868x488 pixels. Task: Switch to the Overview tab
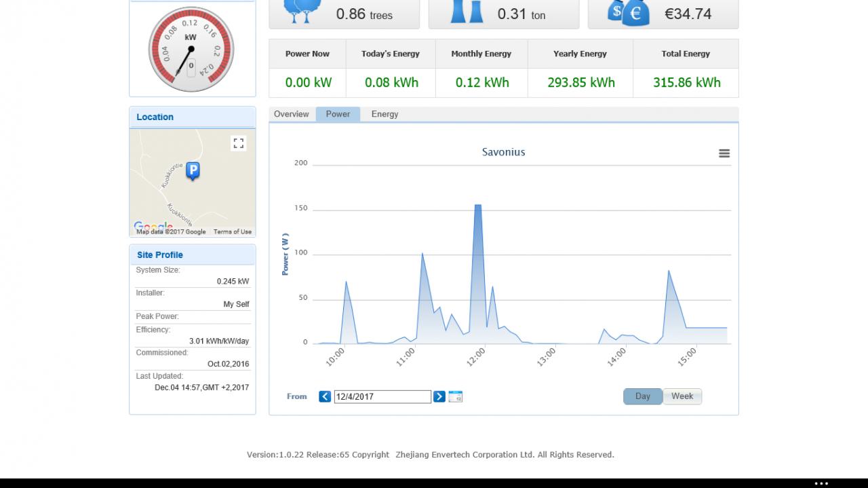292,114
